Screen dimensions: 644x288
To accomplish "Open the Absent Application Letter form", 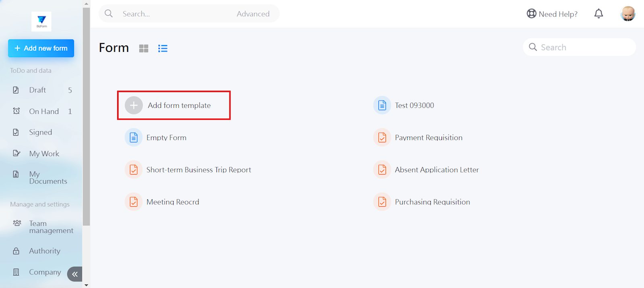I will 437,170.
